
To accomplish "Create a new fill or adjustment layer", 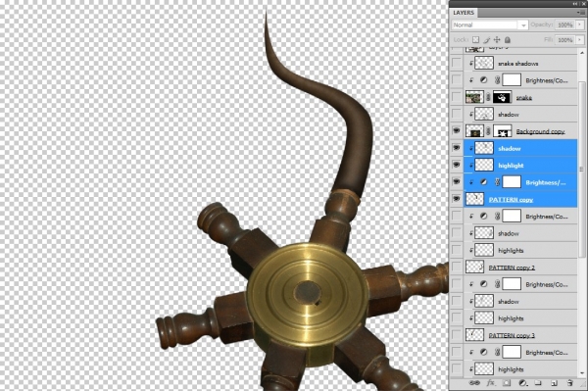I will click(522, 383).
